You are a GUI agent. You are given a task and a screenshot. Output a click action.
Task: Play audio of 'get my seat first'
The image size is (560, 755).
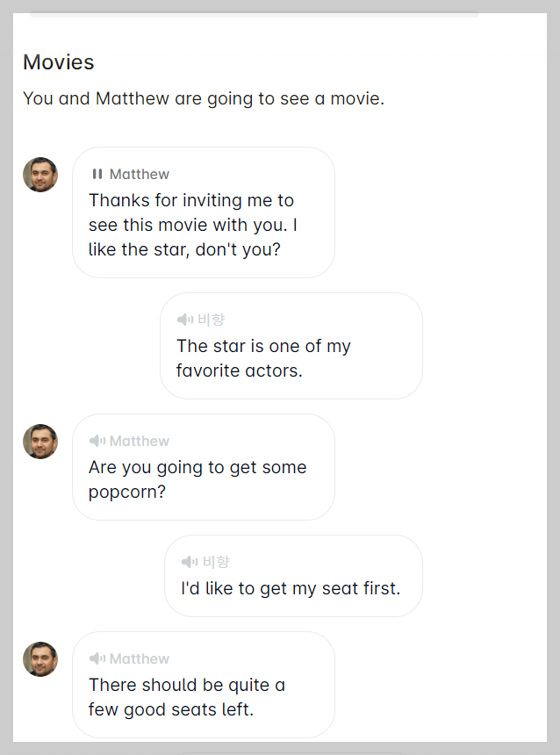click(x=189, y=562)
